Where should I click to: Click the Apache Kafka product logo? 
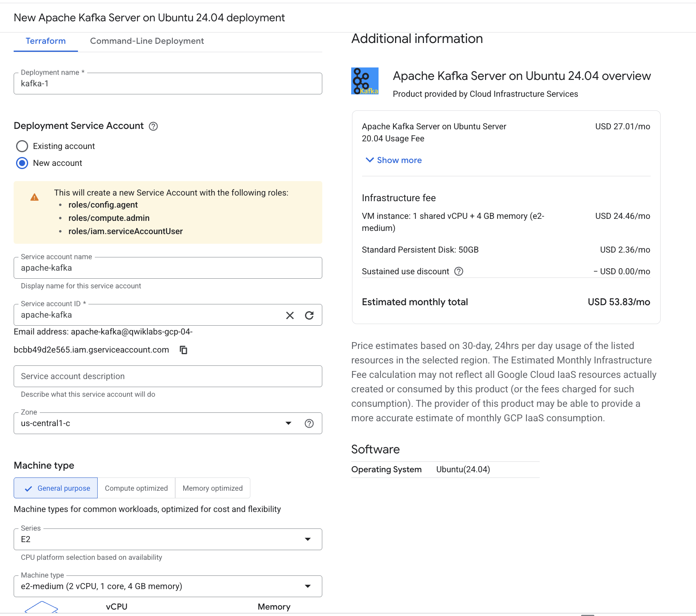coord(365,81)
